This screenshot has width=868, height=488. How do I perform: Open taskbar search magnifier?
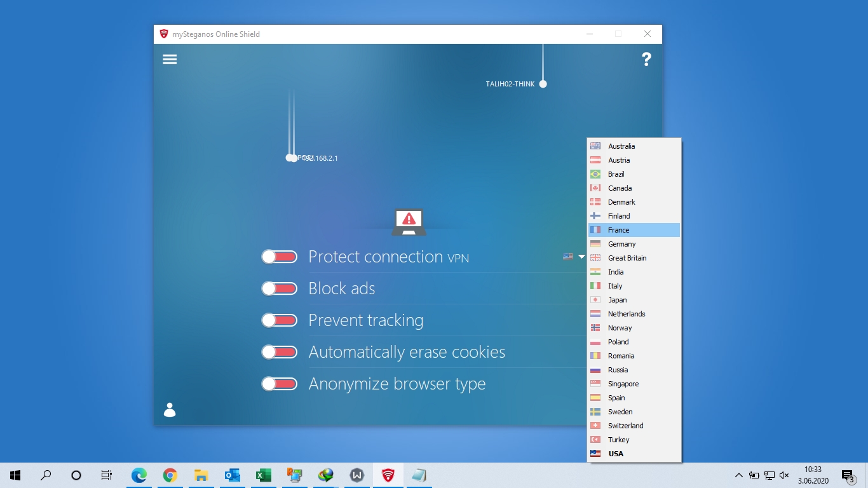pyautogui.click(x=46, y=475)
